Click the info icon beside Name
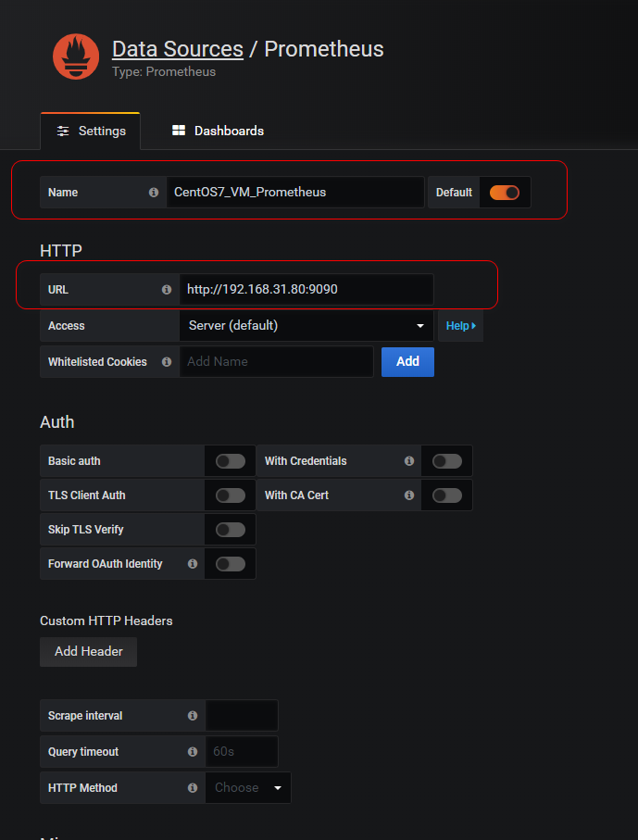Viewport: 638px width, 840px height. 154,193
